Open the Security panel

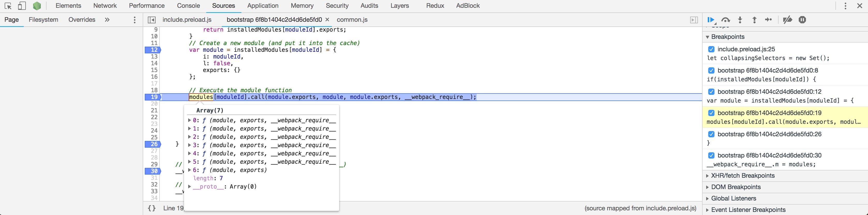click(337, 6)
